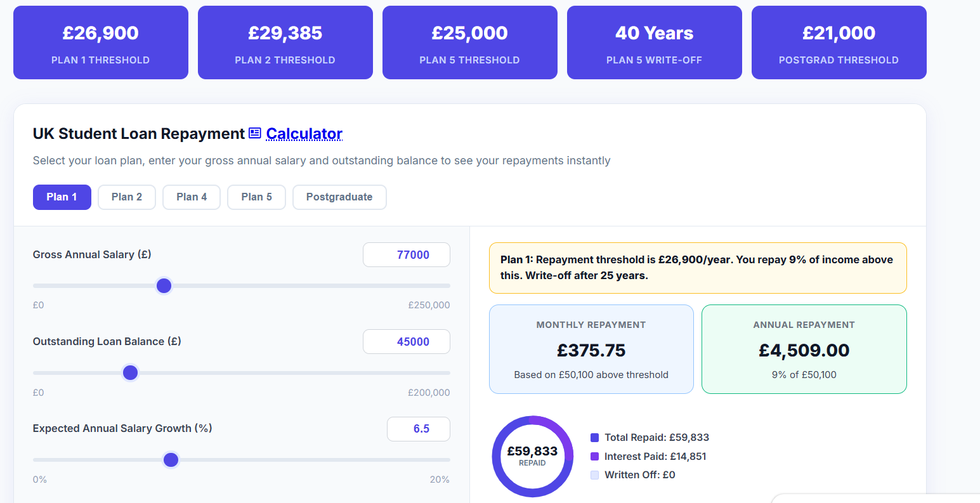The image size is (980, 503).
Task: Click the Written Off legend color swatch
Action: [x=594, y=475]
